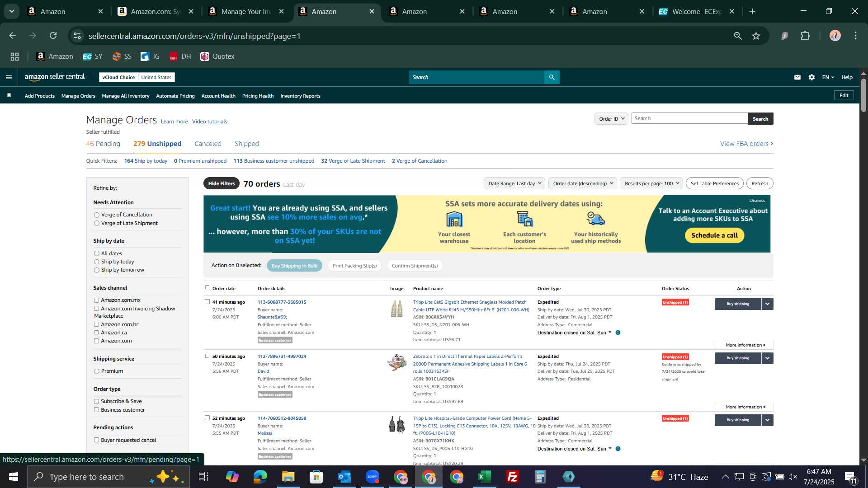Open the settings gear in Seller Central
The height and width of the screenshot is (488, 868).
coord(812,77)
